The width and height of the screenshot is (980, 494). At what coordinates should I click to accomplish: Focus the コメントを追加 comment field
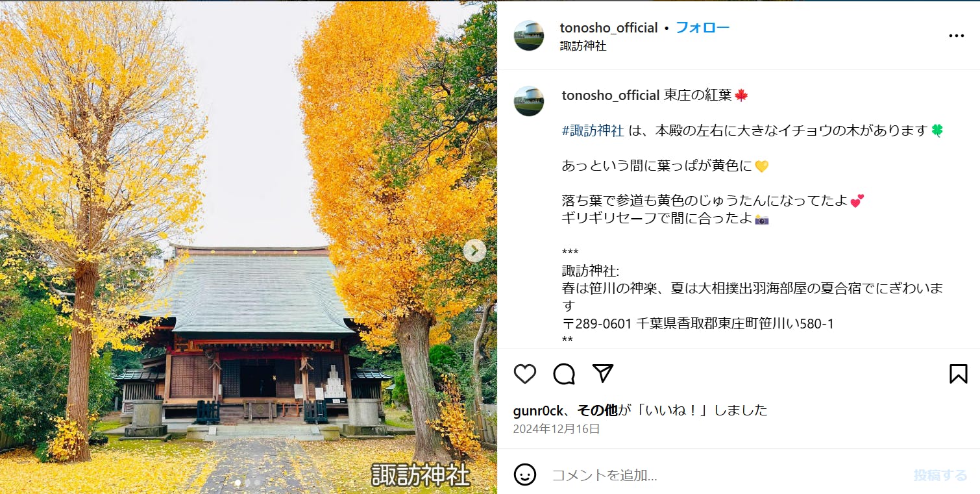click(x=727, y=475)
